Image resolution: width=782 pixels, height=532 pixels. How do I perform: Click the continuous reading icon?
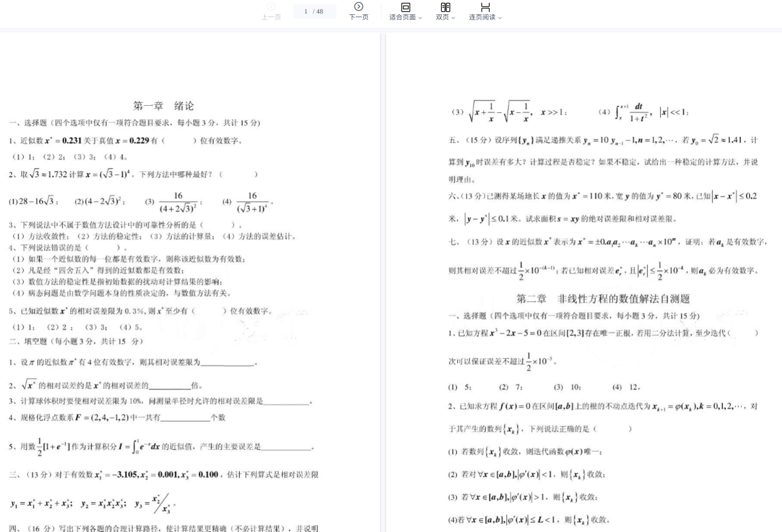click(x=485, y=7)
